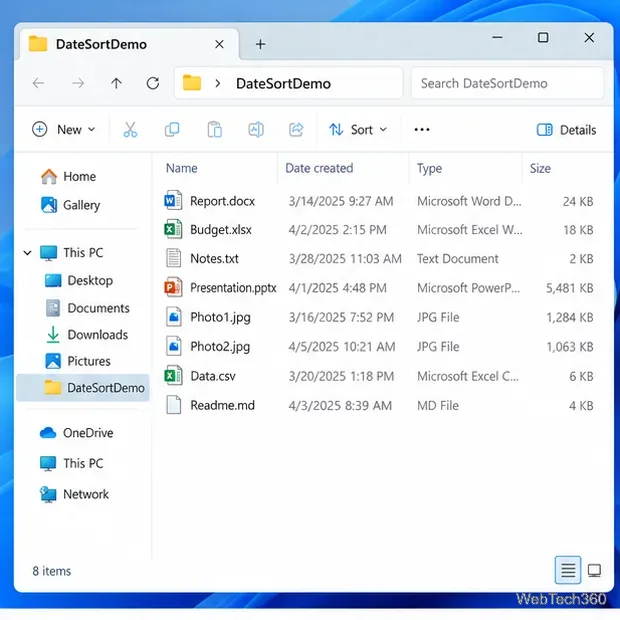Screen dimensions: 620x620
Task: Sort by the Name column header
Action: (x=181, y=168)
